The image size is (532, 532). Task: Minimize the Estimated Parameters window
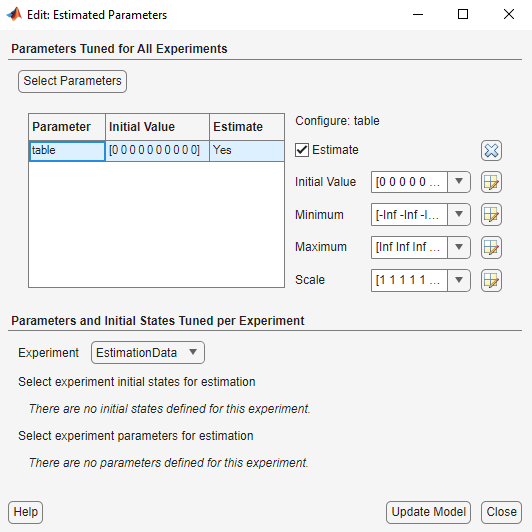click(x=418, y=15)
